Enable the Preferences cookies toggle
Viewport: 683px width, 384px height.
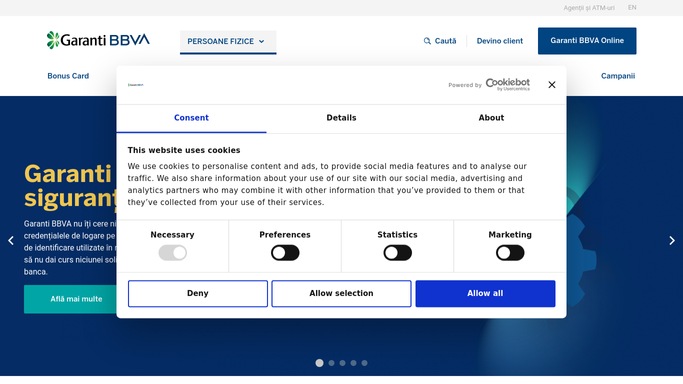click(x=285, y=253)
